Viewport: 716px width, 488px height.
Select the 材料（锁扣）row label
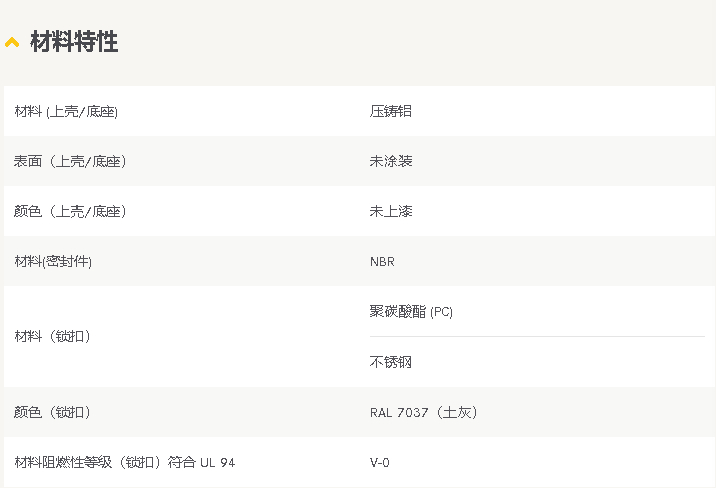53,336
